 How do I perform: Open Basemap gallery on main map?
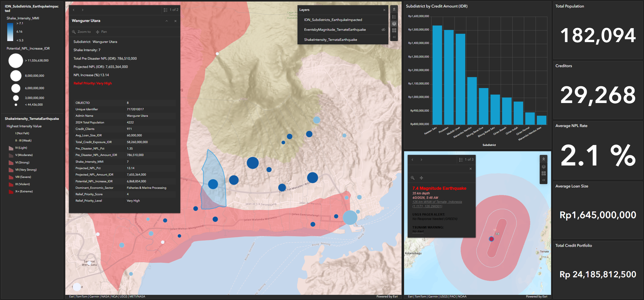point(394,30)
